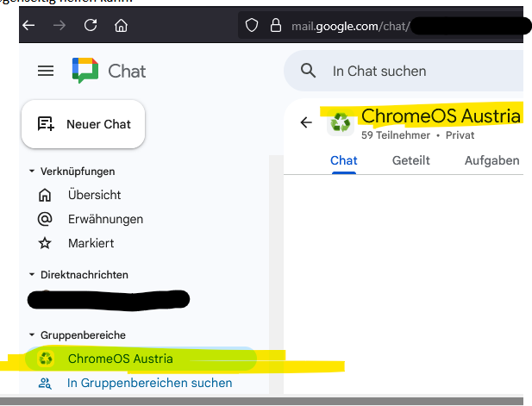The height and width of the screenshot is (406, 532).
Task: Go back using the conversation arrow
Action: click(305, 122)
